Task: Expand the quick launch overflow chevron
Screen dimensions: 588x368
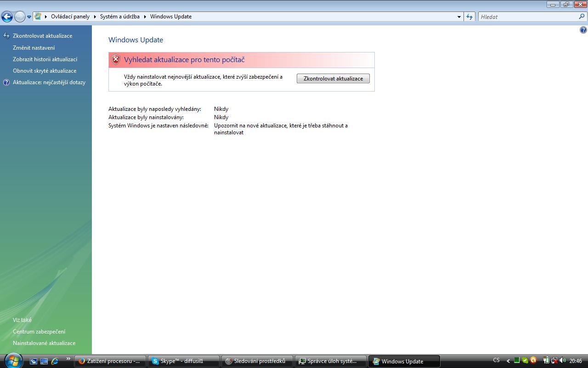Action: tap(68, 359)
